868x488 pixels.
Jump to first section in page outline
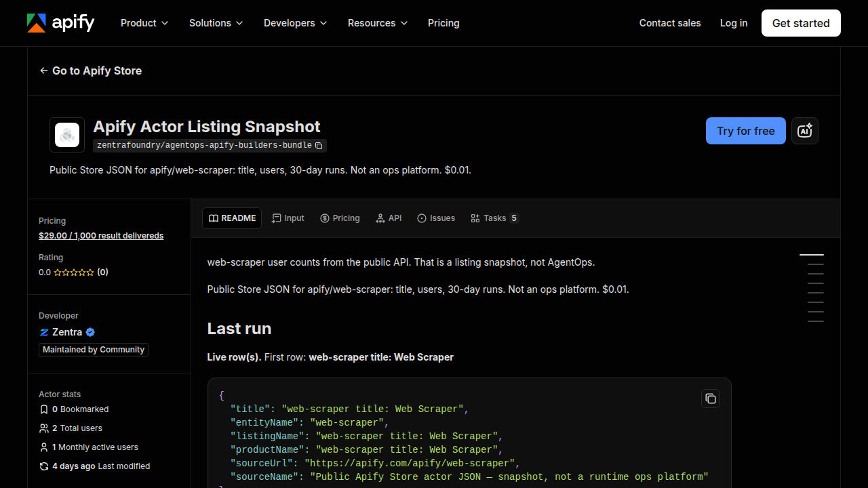[812, 255]
